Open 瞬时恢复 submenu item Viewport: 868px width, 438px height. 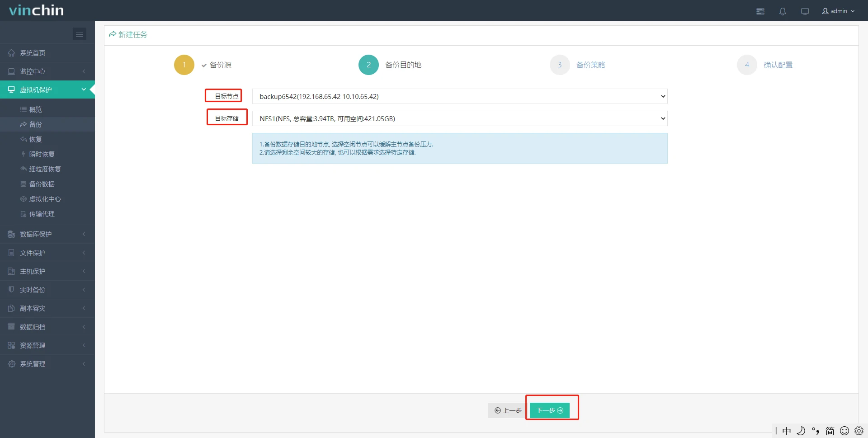pyautogui.click(x=47, y=154)
